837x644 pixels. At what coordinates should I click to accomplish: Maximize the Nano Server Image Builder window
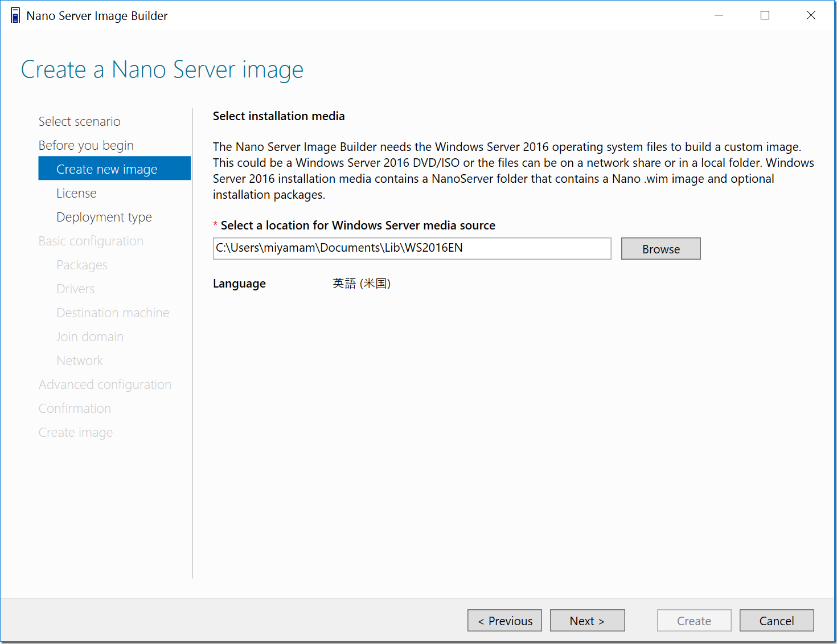(x=765, y=15)
